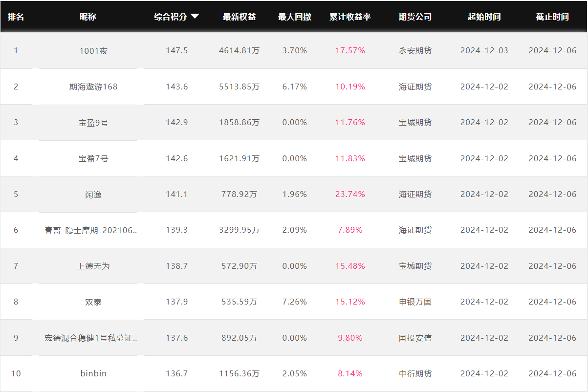Click equity value 3299.95万
Image resolution: width=588 pixels, height=392 pixels.
(x=239, y=230)
